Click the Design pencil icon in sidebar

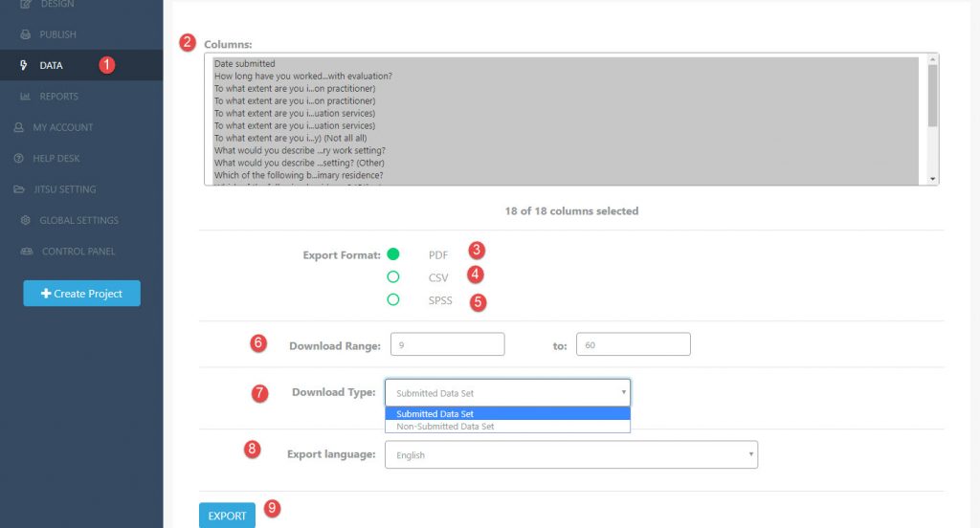[25, 5]
